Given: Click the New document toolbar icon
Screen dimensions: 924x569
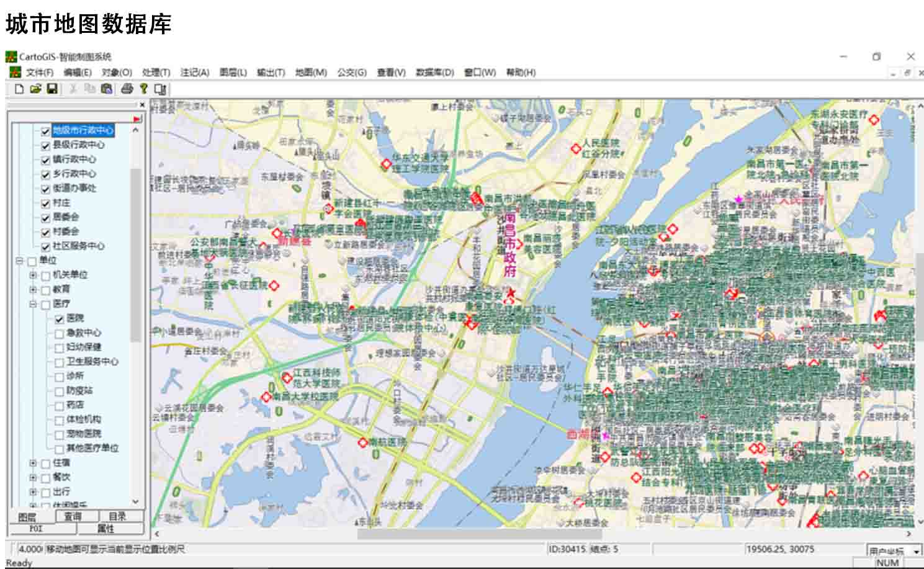Looking at the screenshot, I should (19, 89).
